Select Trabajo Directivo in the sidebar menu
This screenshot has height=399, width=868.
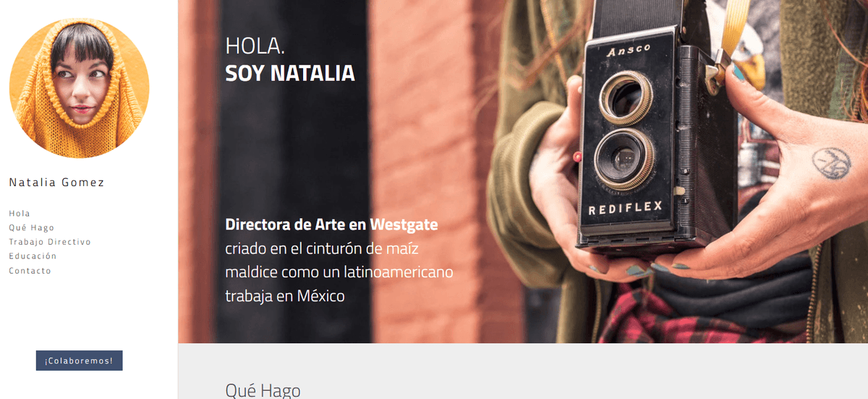[x=50, y=242]
